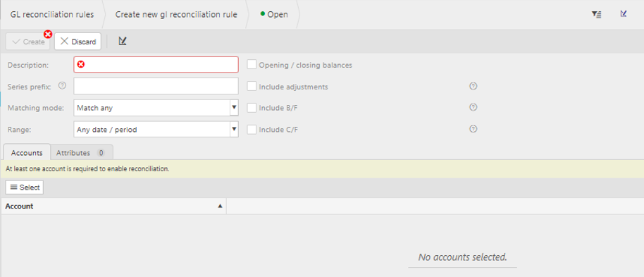Tick the Opening / closing balances checkbox
Viewport: 644px width, 277px height.
(x=252, y=65)
